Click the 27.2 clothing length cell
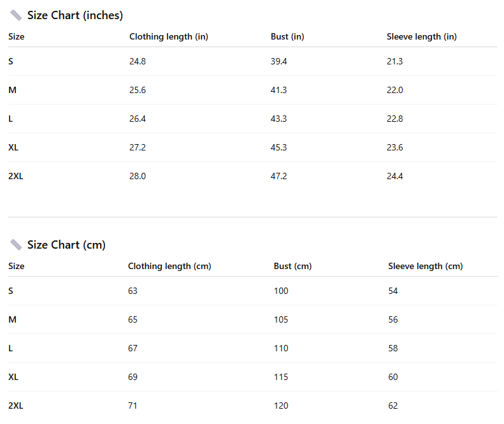 tap(138, 147)
